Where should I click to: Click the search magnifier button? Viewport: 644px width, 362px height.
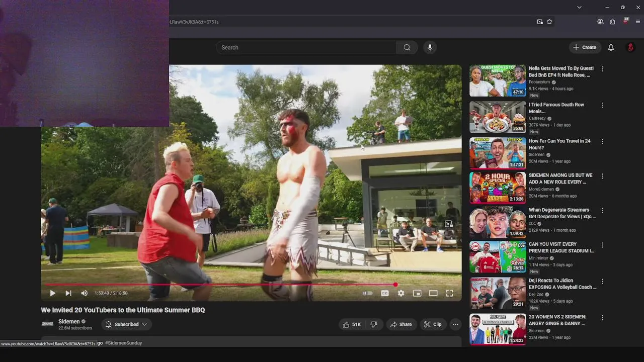pyautogui.click(x=407, y=47)
